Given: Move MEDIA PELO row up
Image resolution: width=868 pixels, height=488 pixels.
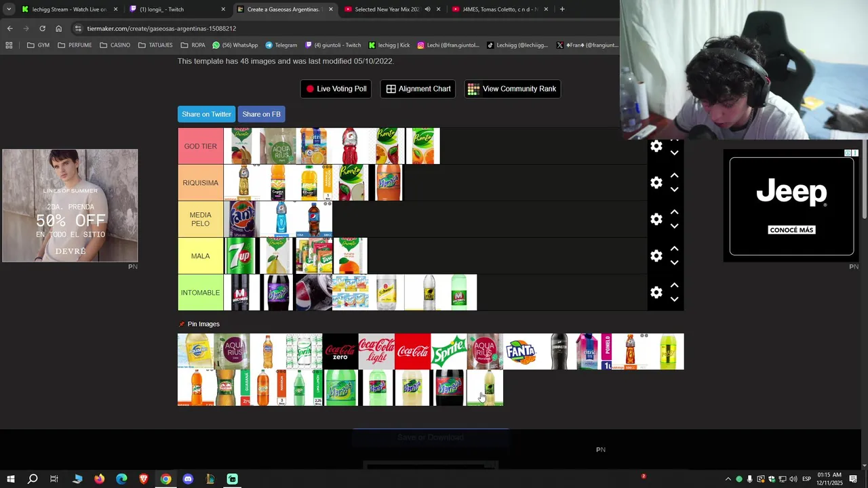Looking at the screenshot, I should (x=674, y=212).
